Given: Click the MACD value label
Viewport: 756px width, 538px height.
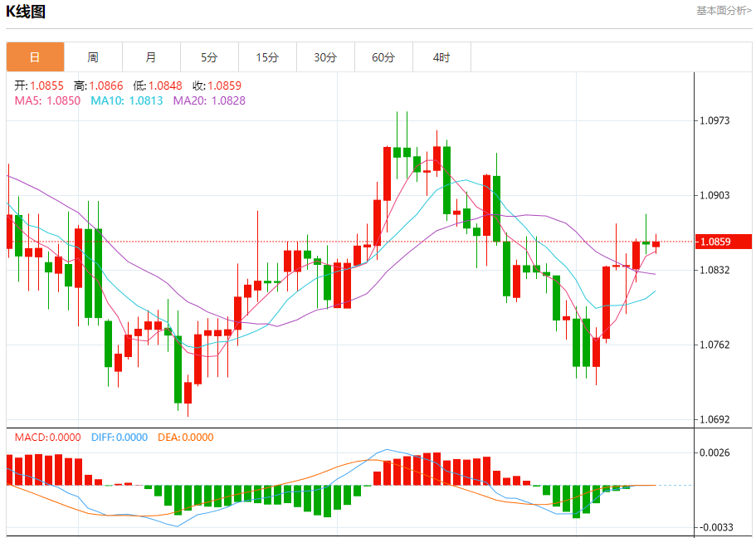Looking at the screenshot, I should [48, 438].
